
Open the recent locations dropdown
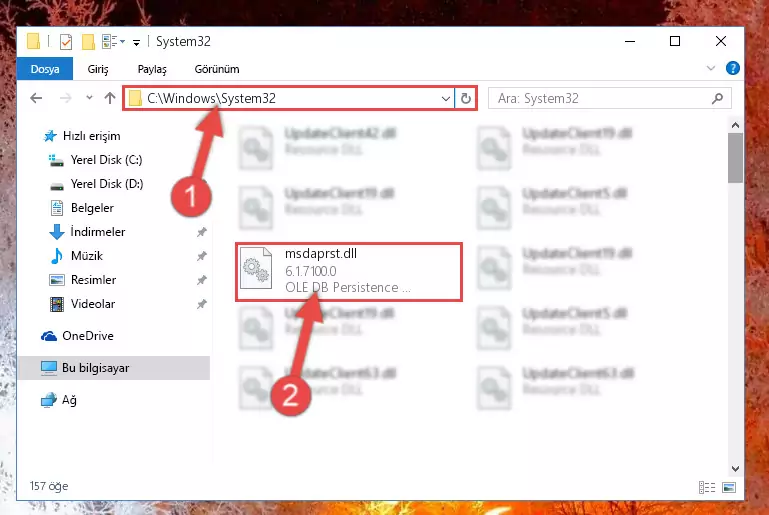pyautogui.click(x=89, y=98)
